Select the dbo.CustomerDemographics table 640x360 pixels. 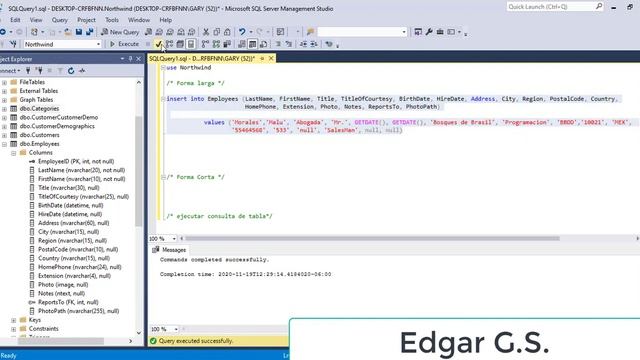[x=57, y=126]
